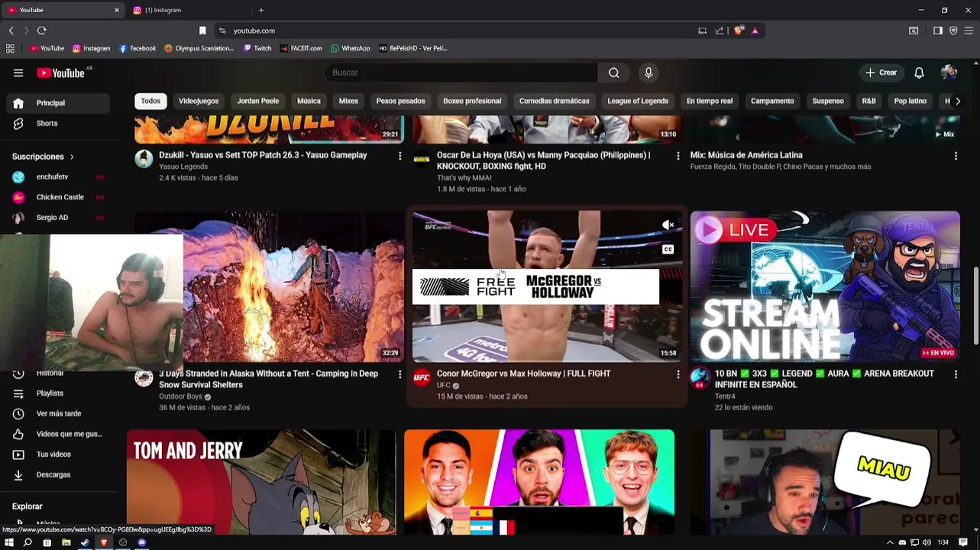Start voice search with the microphone icon
This screenshot has width=980, height=550.
coord(648,73)
